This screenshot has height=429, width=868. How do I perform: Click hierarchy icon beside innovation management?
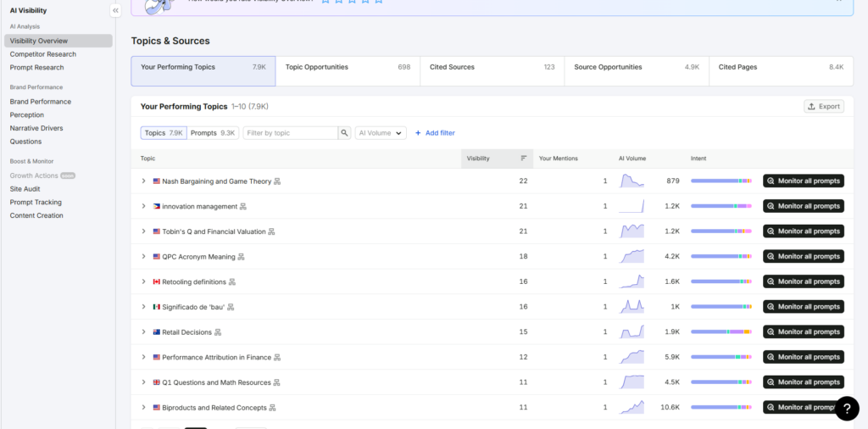(x=243, y=207)
